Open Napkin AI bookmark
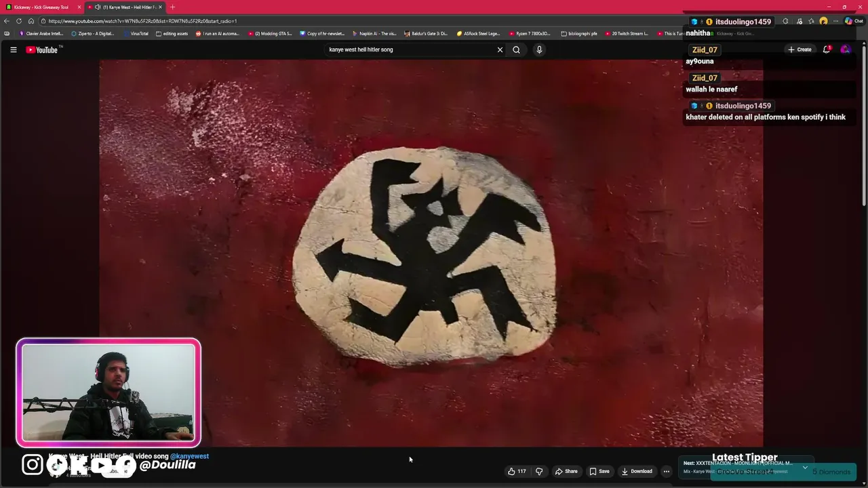Screen dimensions: 868x488 click(374, 33)
